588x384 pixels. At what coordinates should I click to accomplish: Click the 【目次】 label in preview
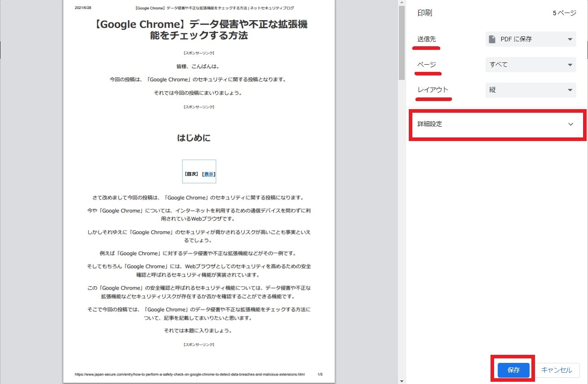(192, 174)
